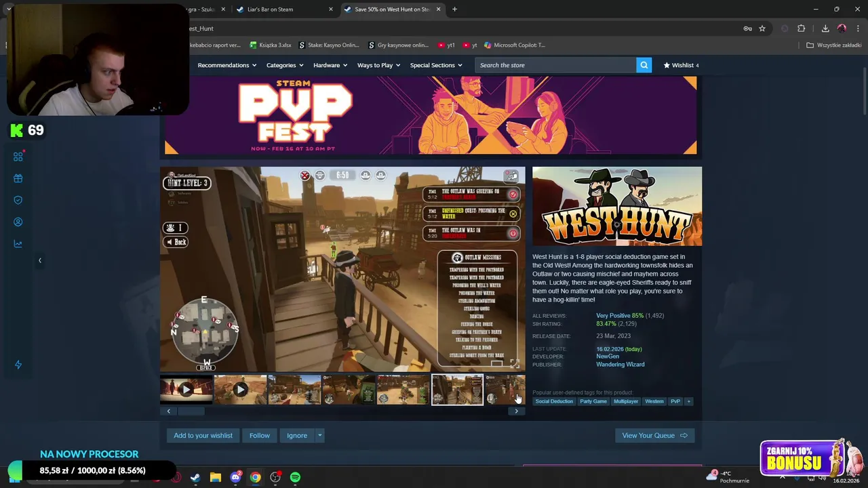Open the Microsoft Copilot bookmark

tap(515, 45)
